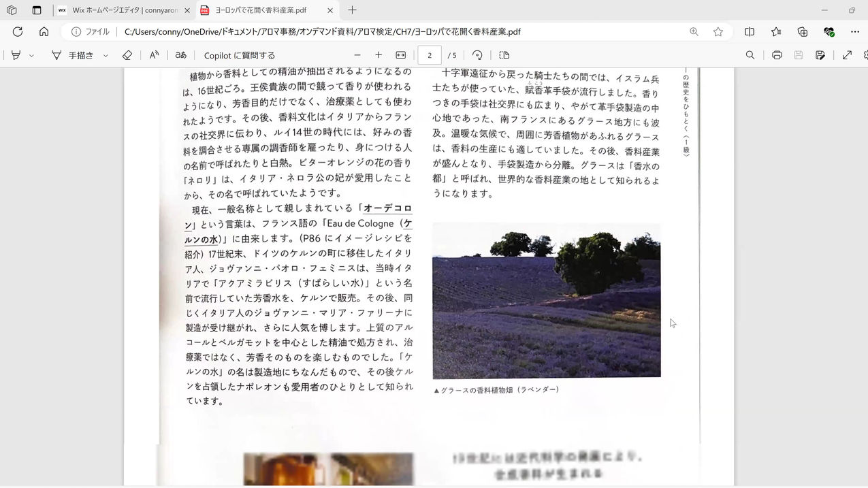The width and height of the screenshot is (868, 488).
Task: Switch to the Wix ホームページエディタ tab
Action: point(125,10)
